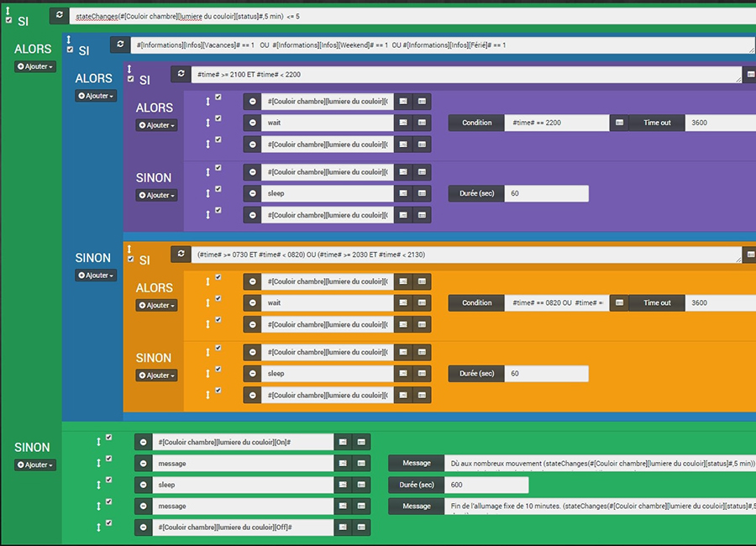756x546 pixels.
Task: Click the rightmost icon next to the [On]# action
Action: point(361,442)
